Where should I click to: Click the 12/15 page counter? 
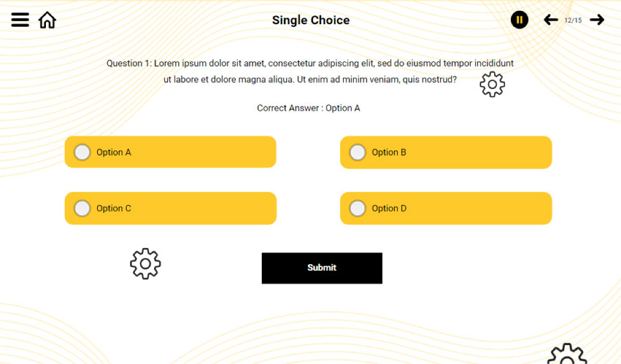click(x=573, y=20)
